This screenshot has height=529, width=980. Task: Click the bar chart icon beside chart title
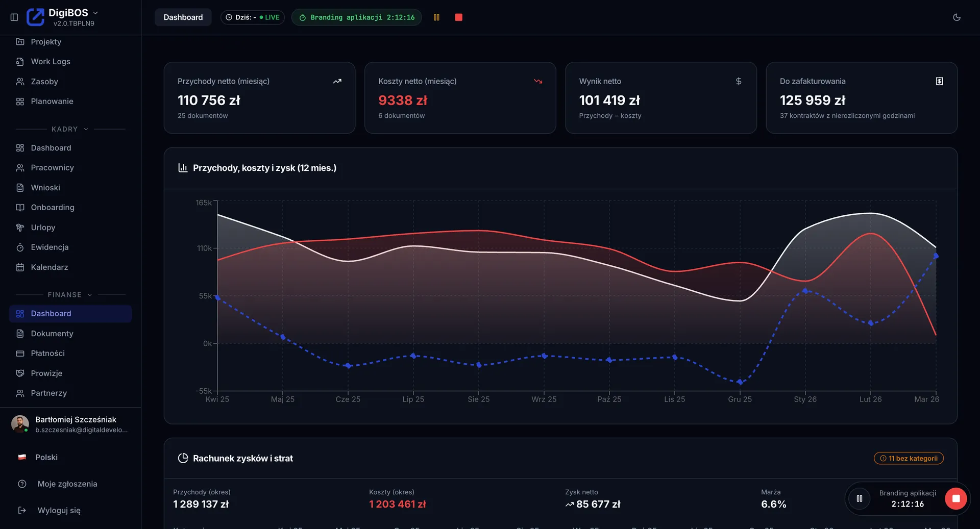click(183, 168)
